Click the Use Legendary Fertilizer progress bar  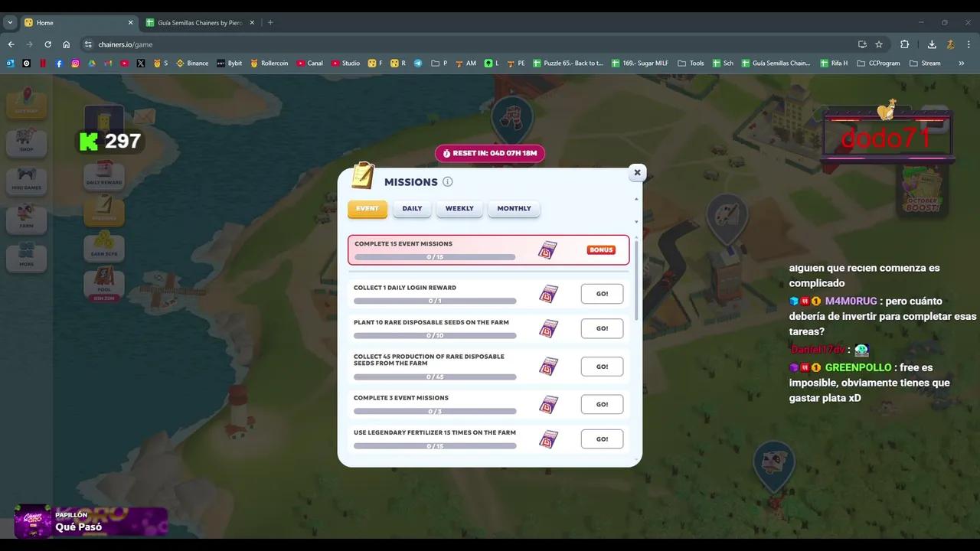pos(435,446)
